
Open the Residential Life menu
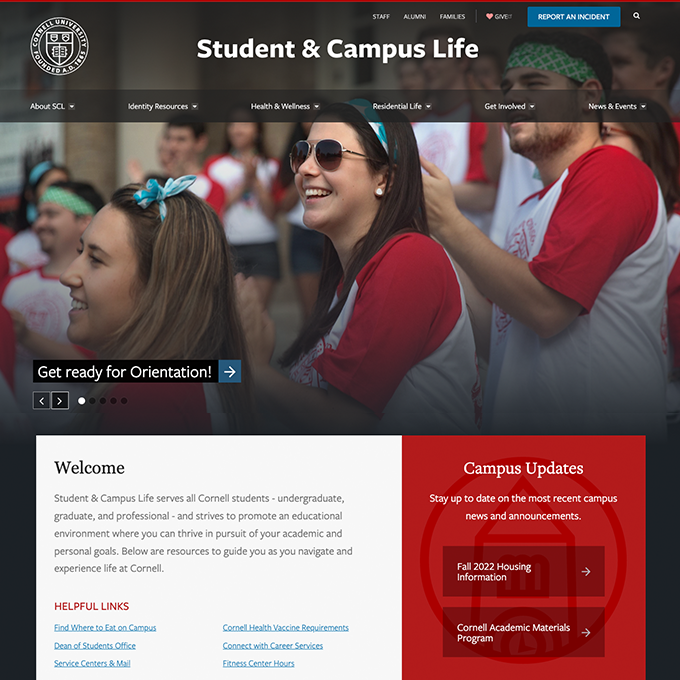402,106
